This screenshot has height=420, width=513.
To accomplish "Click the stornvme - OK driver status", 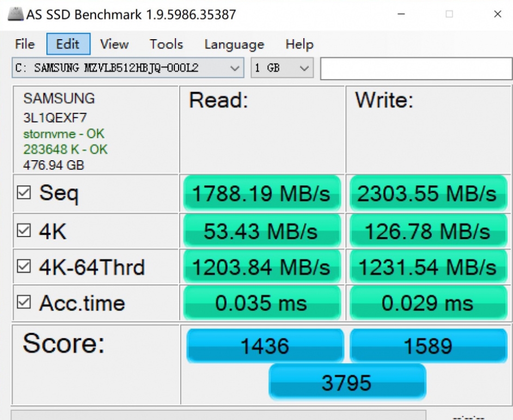I will coord(64,133).
